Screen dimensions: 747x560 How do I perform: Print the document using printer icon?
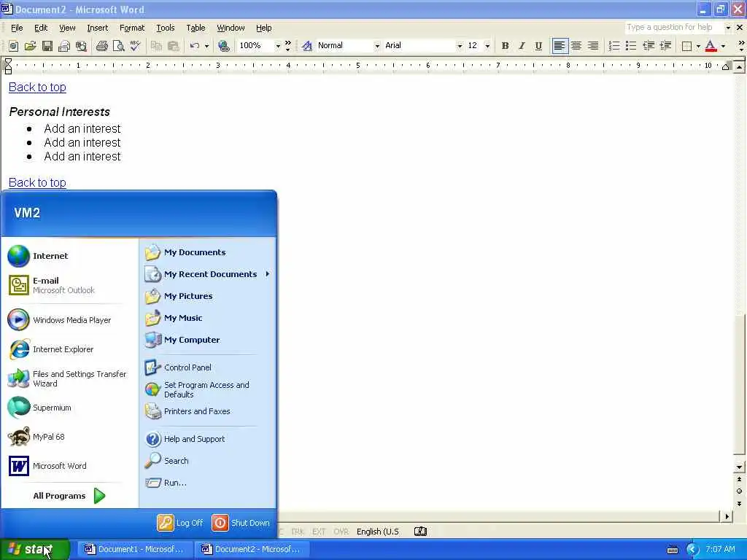coord(101,46)
